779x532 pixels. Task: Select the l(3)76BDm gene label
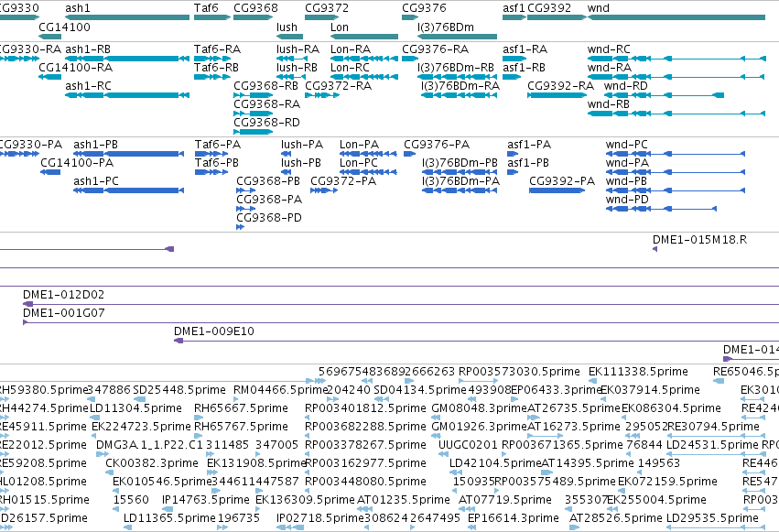click(x=446, y=27)
